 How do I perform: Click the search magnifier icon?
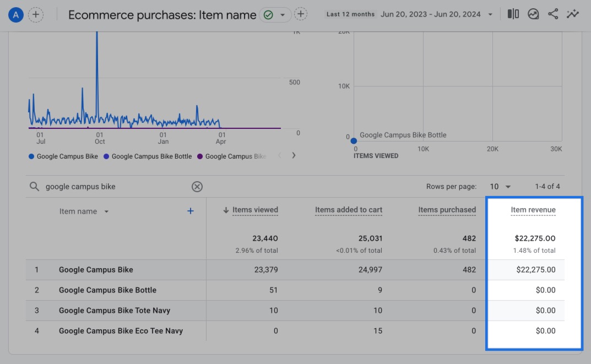point(34,187)
